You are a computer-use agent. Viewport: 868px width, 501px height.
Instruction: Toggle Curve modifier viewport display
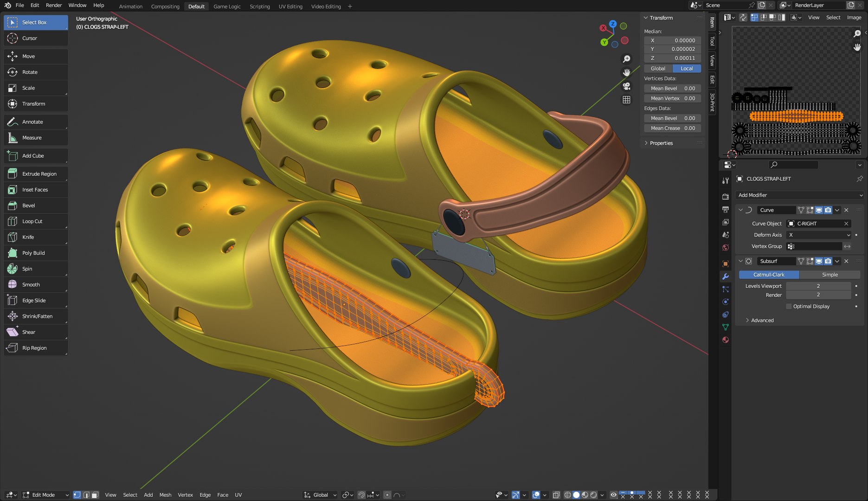(x=819, y=210)
